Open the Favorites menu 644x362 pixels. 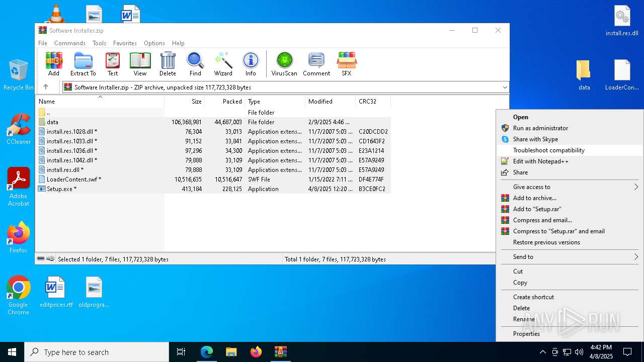pos(125,43)
